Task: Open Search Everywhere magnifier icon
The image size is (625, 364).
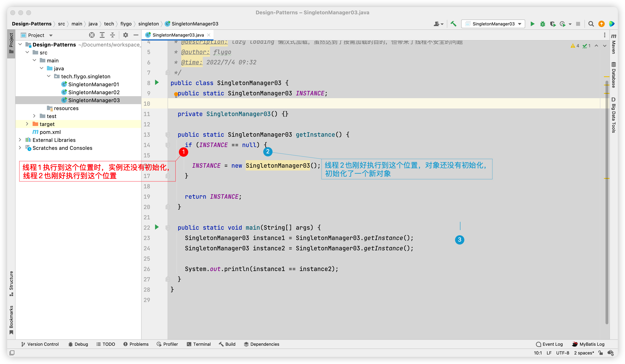Action: click(591, 24)
